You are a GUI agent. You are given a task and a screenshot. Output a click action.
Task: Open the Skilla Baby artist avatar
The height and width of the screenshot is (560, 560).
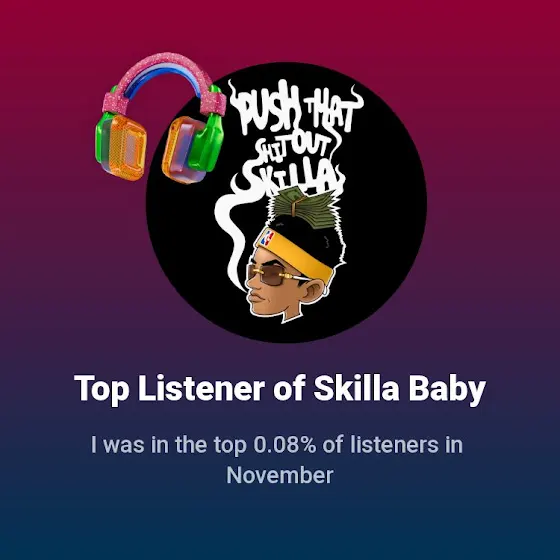pos(286,202)
